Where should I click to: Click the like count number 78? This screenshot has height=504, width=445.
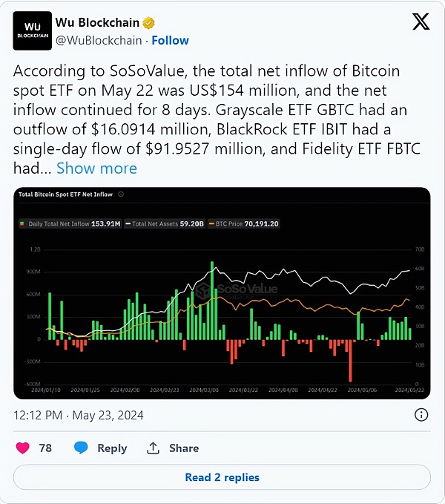45,448
